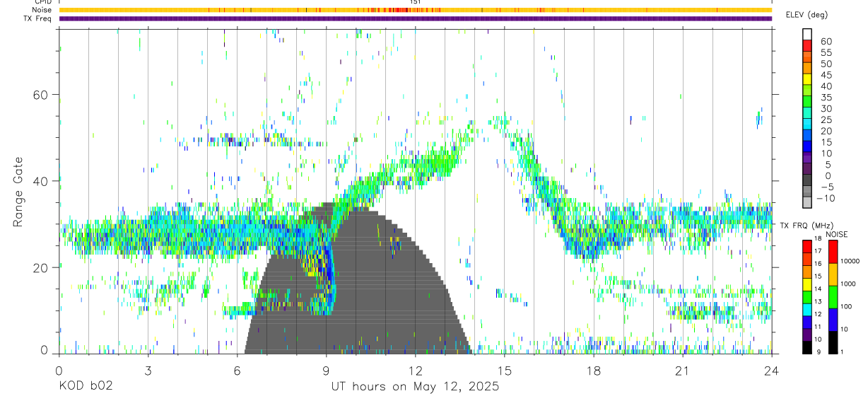Click the UT hours on May 12, 2025 title

(415, 387)
